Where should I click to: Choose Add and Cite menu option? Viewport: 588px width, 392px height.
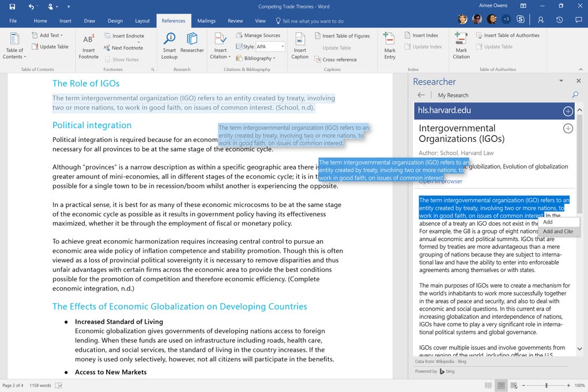(559, 231)
